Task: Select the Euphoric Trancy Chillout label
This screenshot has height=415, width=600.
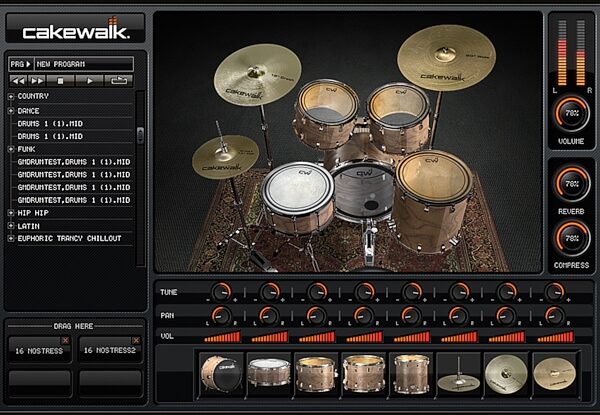Action: point(69,239)
